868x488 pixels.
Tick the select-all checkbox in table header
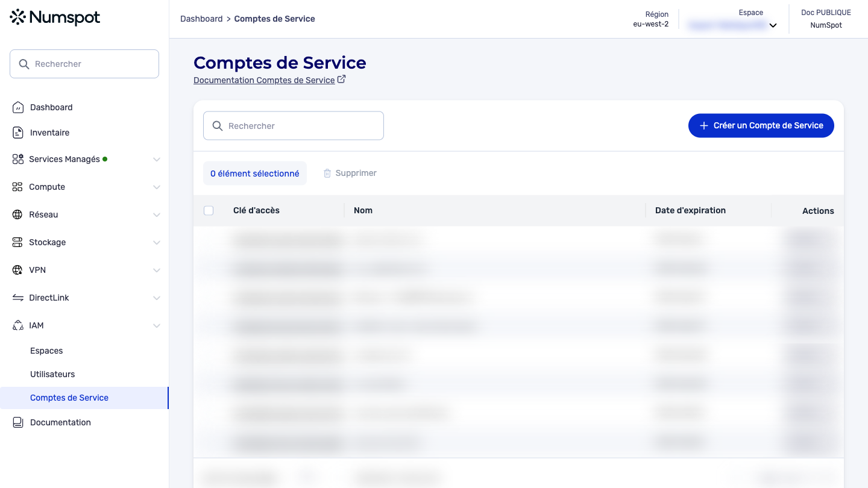pos(209,210)
